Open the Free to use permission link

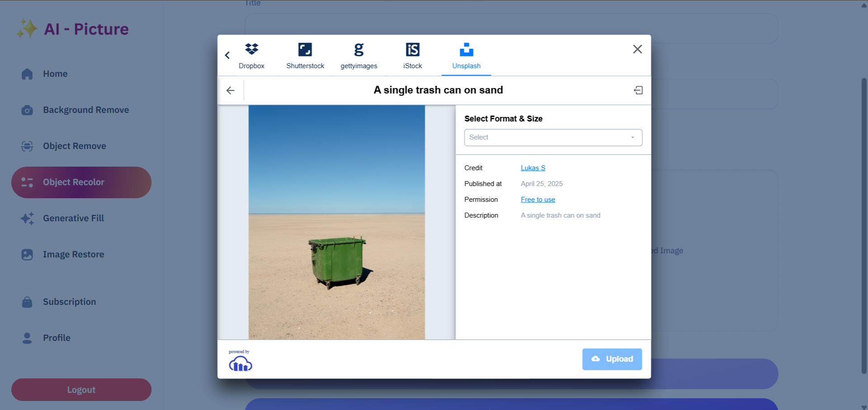coord(538,200)
